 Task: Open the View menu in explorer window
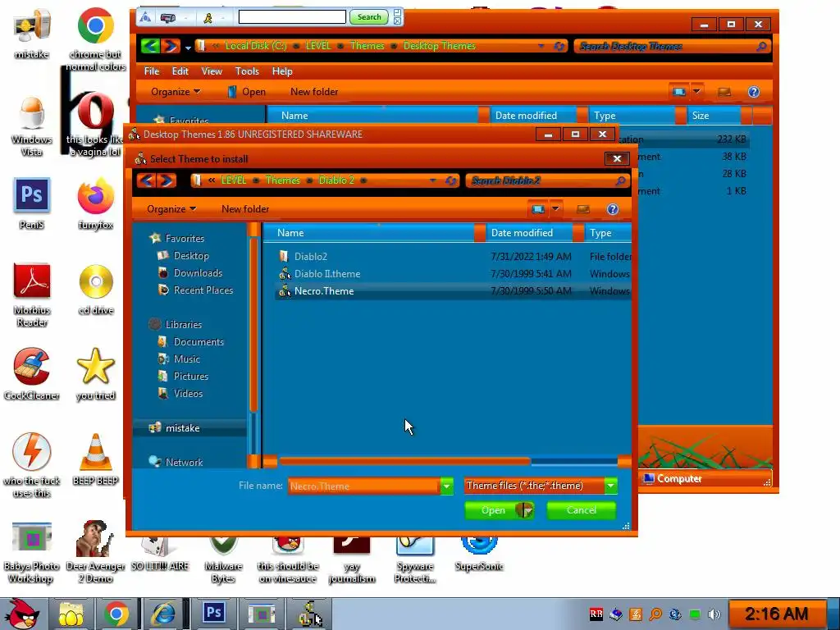click(x=212, y=71)
